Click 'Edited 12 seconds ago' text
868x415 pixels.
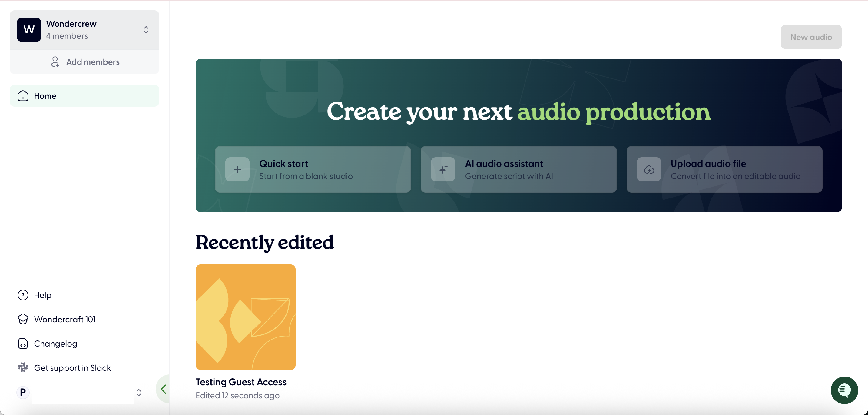[x=237, y=395]
